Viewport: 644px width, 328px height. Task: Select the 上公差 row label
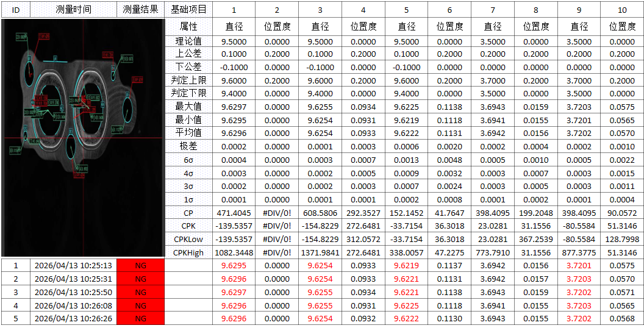[x=188, y=55]
